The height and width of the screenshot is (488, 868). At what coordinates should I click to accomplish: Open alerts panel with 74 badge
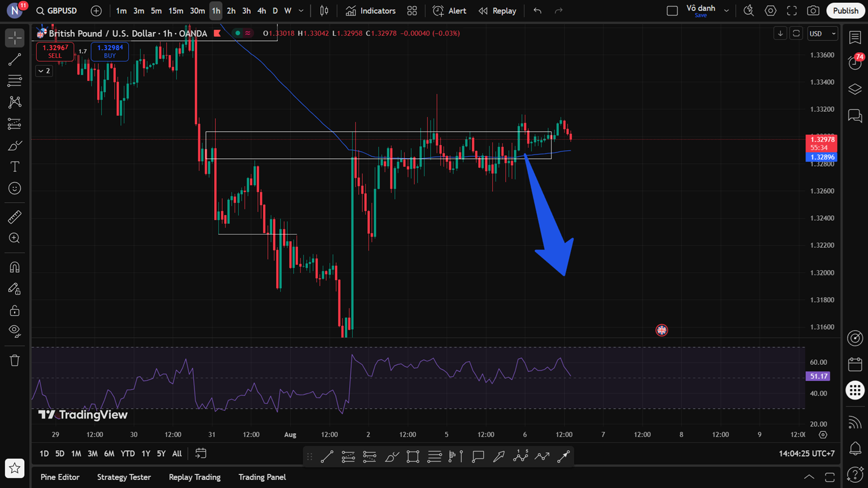tap(855, 62)
